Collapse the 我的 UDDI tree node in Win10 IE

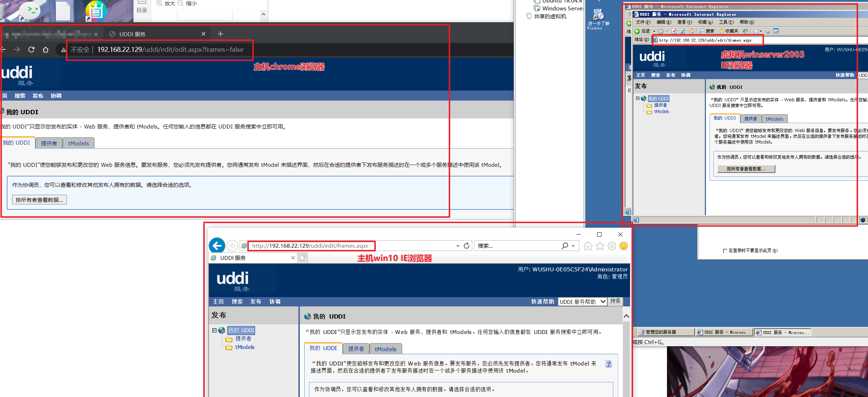pos(214,330)
